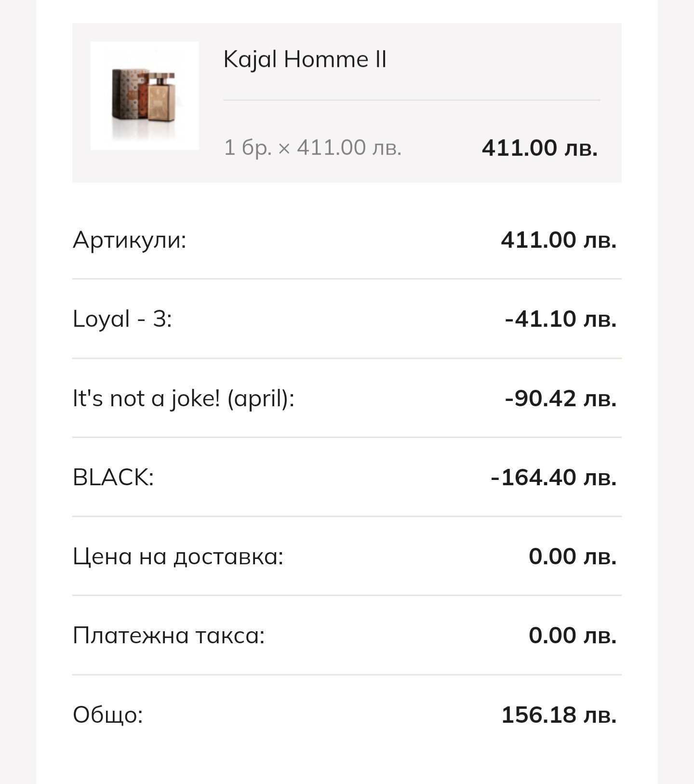Click the 'Платежна такса:' label

[x=169, y=635]
